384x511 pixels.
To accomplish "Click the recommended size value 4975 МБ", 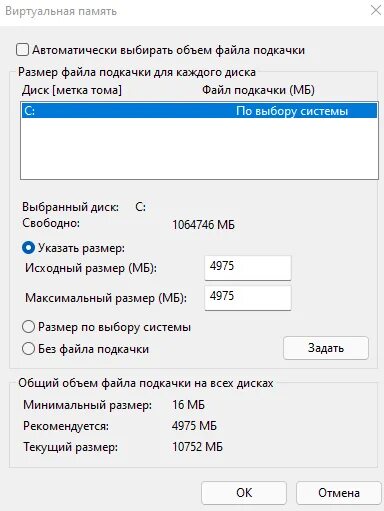I will point(194,426).
